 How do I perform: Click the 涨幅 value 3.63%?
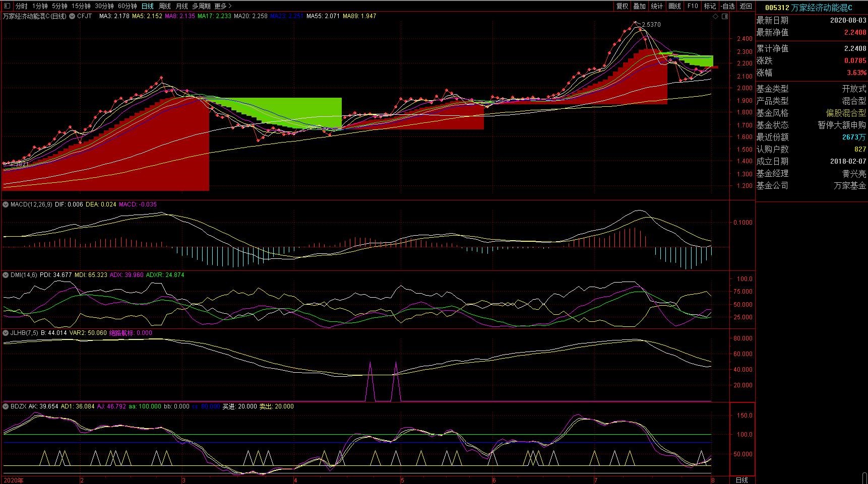[857, 73]
